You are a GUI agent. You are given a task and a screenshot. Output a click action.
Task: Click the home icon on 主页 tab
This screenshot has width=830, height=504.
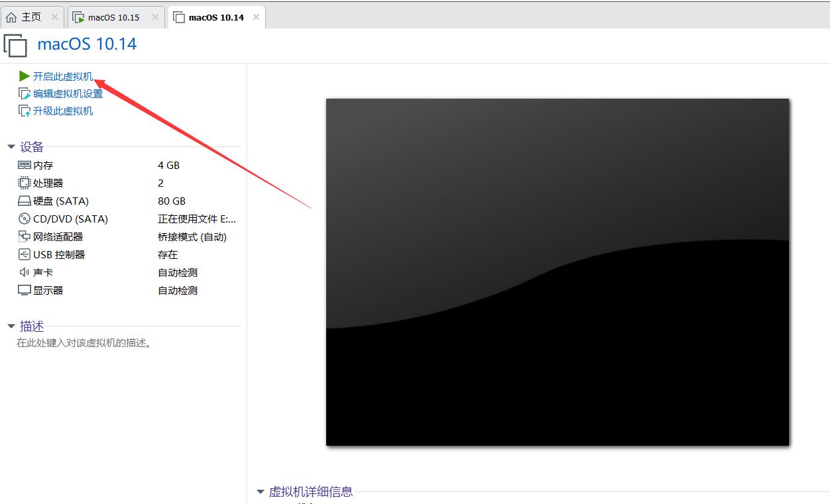point(11,17)
